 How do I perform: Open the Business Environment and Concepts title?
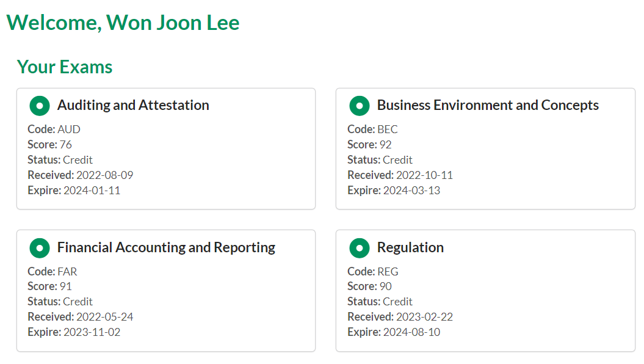tap(488, 105)
